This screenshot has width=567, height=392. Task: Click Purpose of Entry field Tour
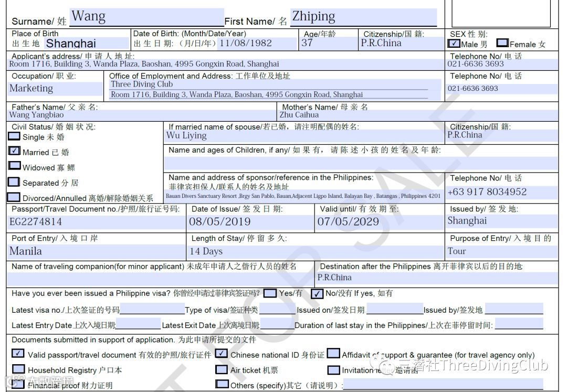(501, 251)
